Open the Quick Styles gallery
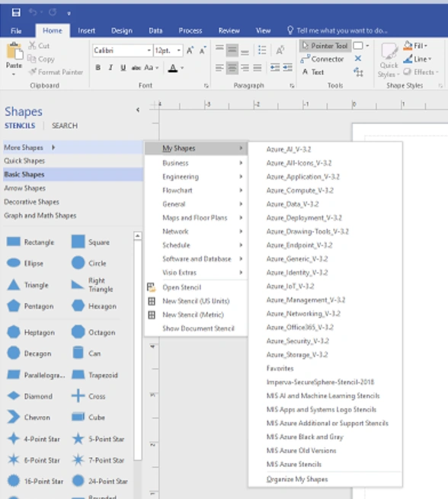The image size is (448, 499). 389,60
